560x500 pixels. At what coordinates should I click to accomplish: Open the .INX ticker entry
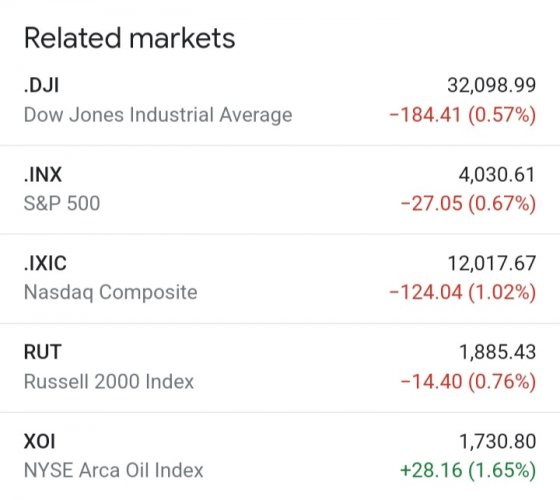pyautogui.click(x=43, y=174)
